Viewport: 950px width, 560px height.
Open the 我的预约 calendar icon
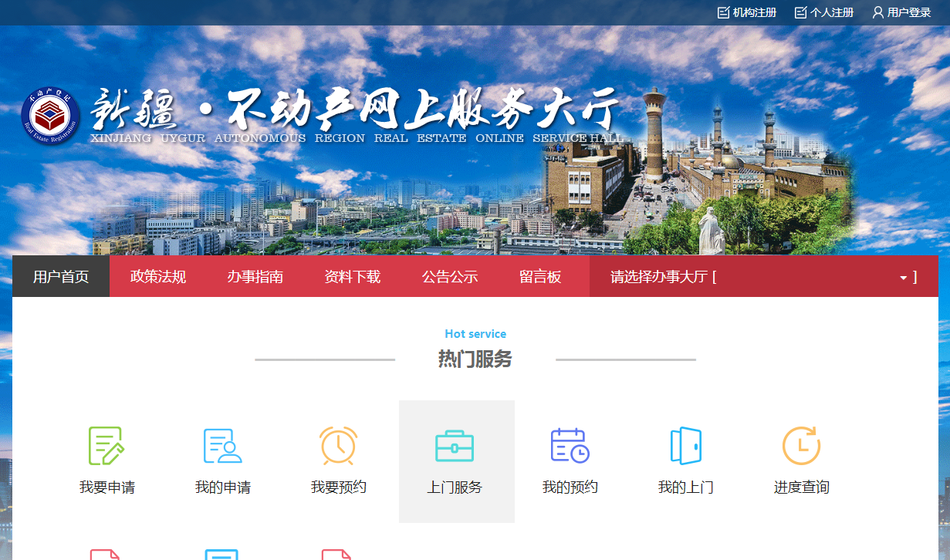point(570,446)
